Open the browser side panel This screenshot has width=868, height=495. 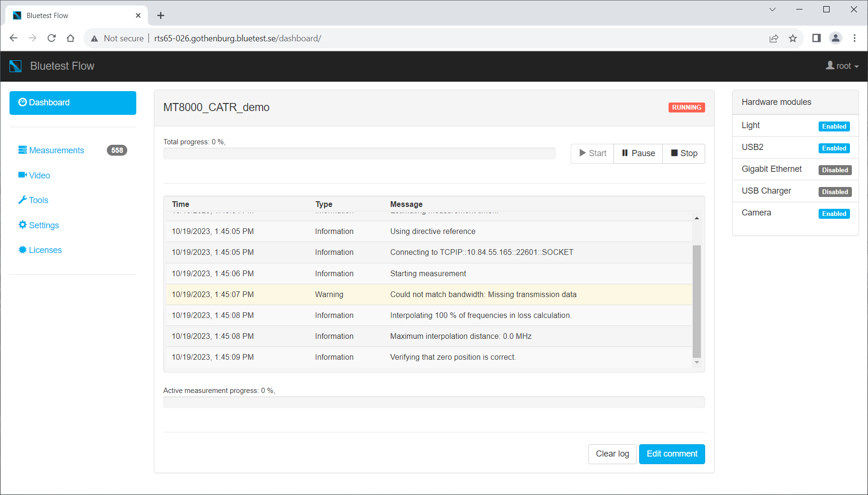pyautogui.click(x=816, y=38)
